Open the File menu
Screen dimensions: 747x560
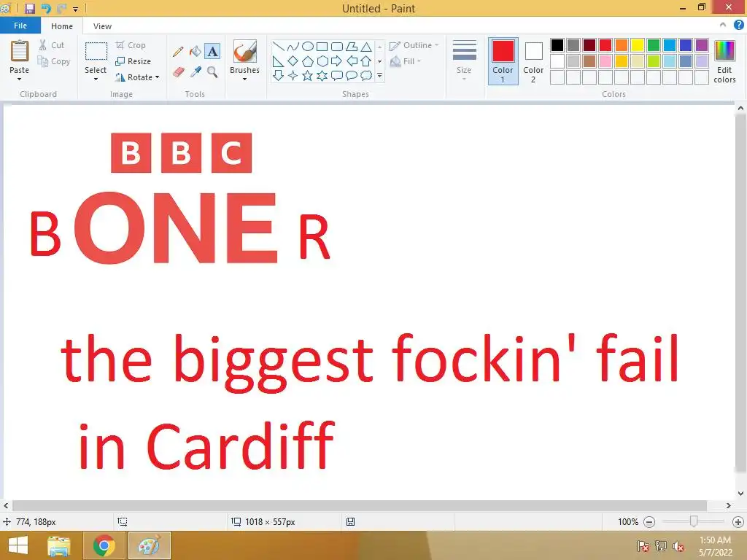(x=20, y=26)
